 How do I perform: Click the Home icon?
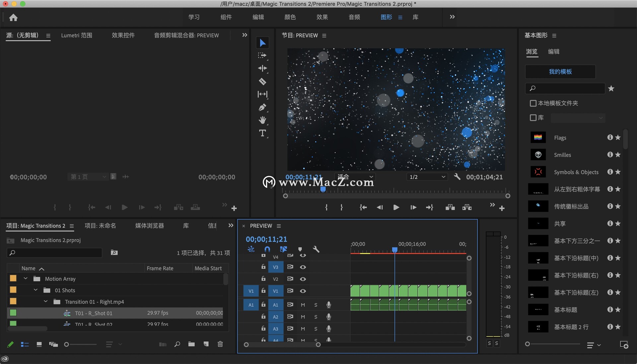(13, 17)
